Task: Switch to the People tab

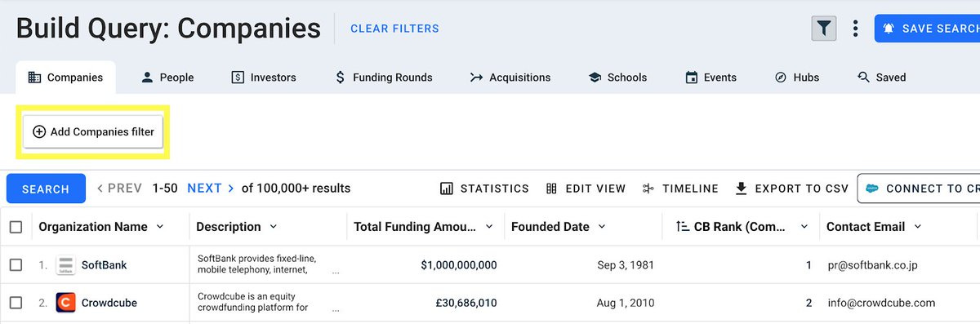Action: click(x=167, y=78)
